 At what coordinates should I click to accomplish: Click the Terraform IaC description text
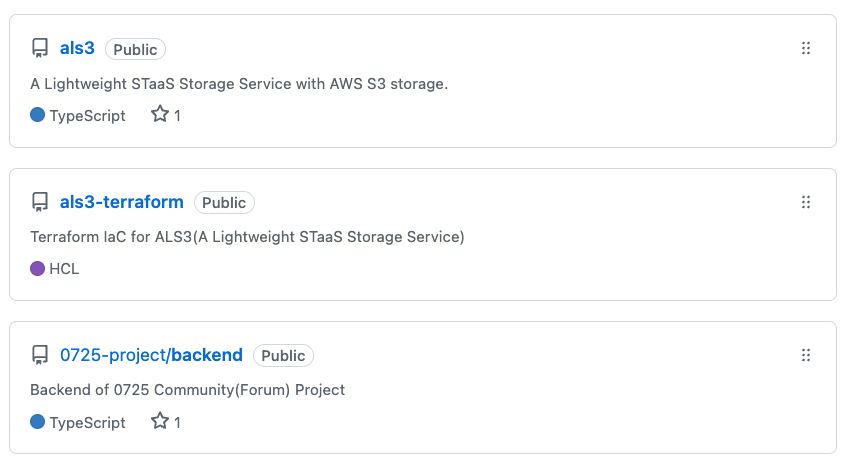pyautogui.click(x=248, y=237)
